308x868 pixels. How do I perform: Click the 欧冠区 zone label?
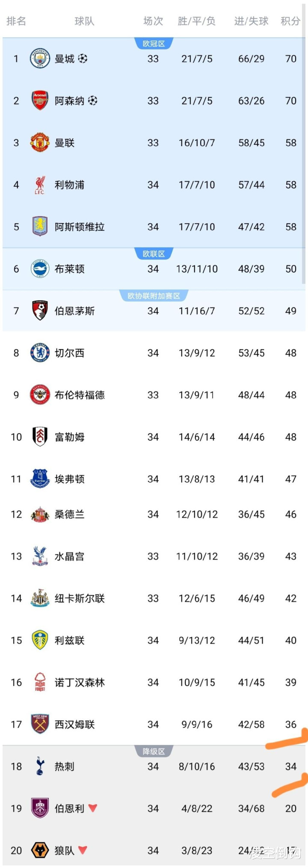154,44
